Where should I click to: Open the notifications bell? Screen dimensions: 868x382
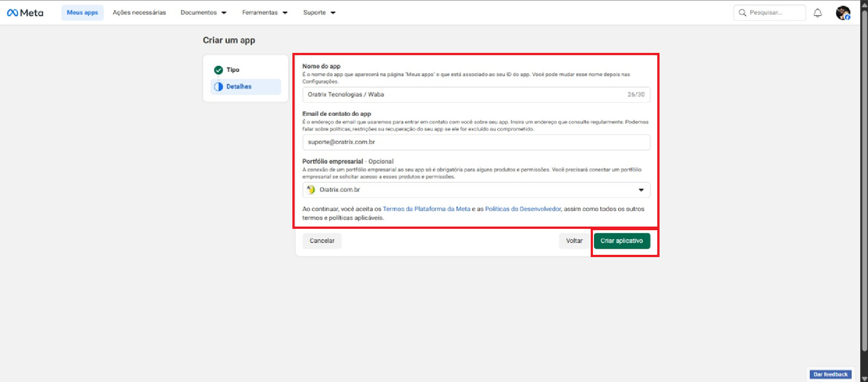pyautogui.click(x=817, y=13)
